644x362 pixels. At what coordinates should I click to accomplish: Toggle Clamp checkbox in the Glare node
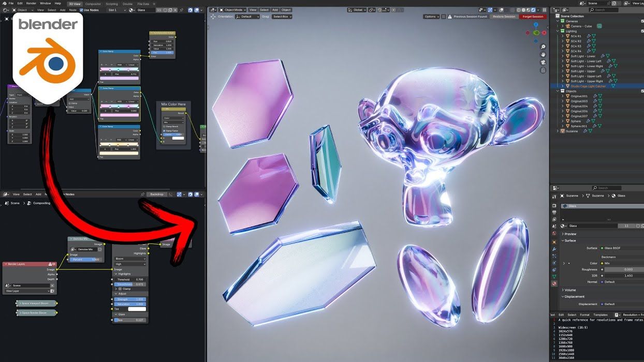click(x=120, y=289)
